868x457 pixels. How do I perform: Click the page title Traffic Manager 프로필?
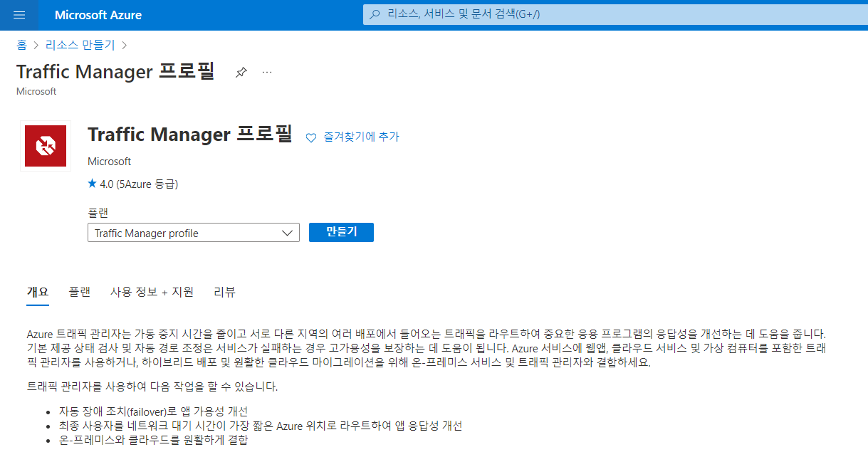pos(115,72)
